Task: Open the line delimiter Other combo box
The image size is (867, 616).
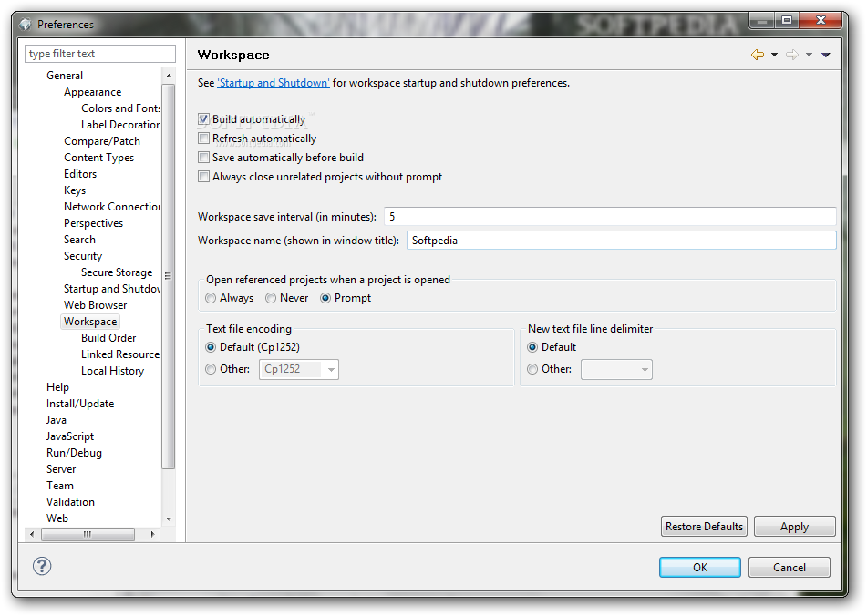Action: pos(616,369)
